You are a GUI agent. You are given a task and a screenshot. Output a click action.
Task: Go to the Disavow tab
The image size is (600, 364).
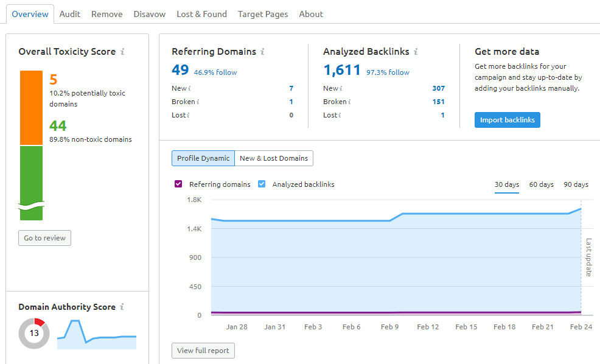(x=150, y=14)
